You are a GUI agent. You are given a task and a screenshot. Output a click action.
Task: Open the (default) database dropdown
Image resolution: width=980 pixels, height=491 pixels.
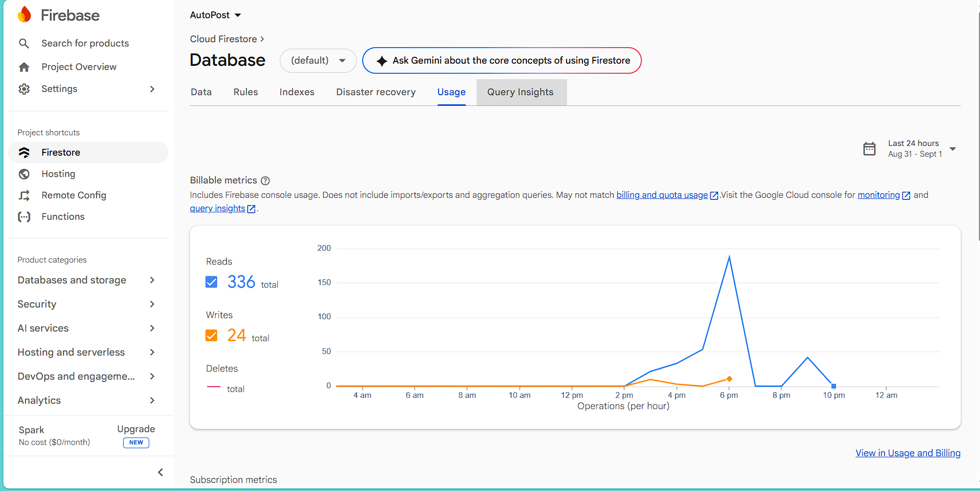click(318, 60)
